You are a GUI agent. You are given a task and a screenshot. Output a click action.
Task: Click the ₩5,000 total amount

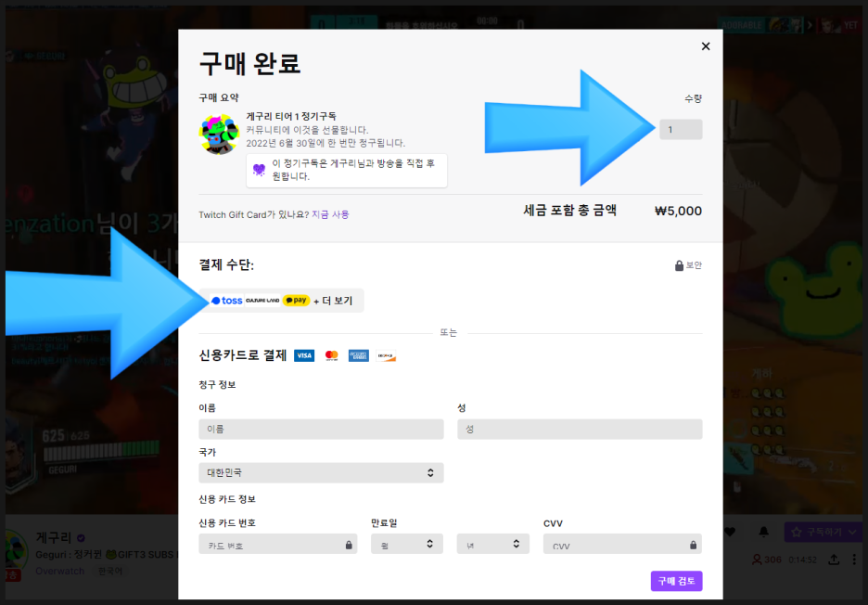678,211
